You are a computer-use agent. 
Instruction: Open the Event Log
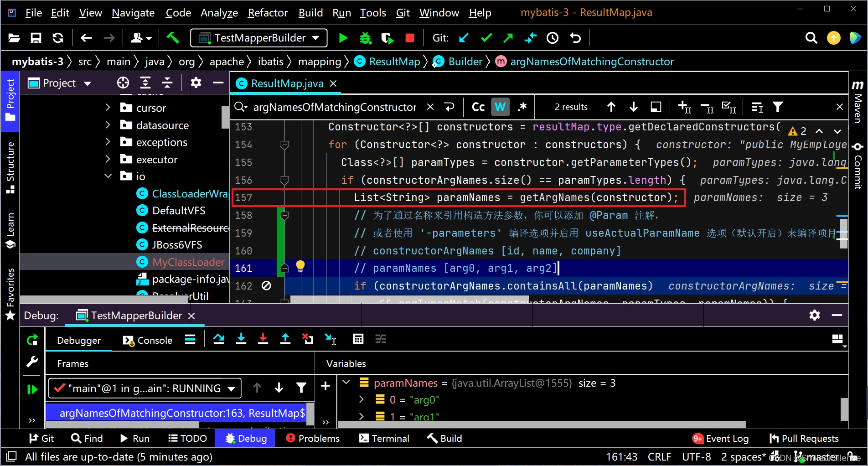[720, 439]
